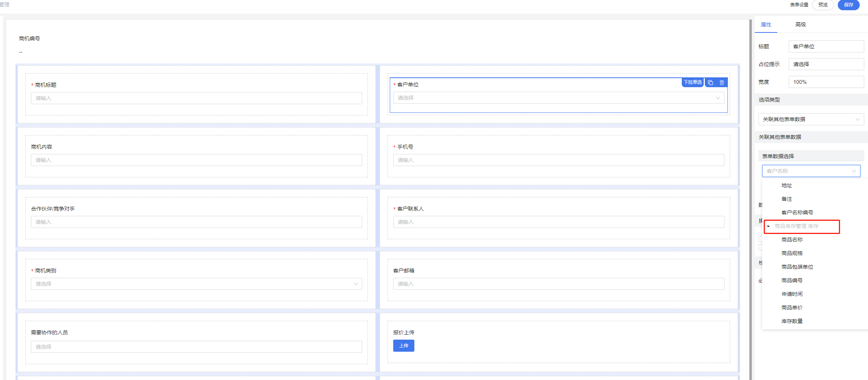Screen dimensions: 868x380
Task: Select 商品规格 option
Action: pos(792,254)
